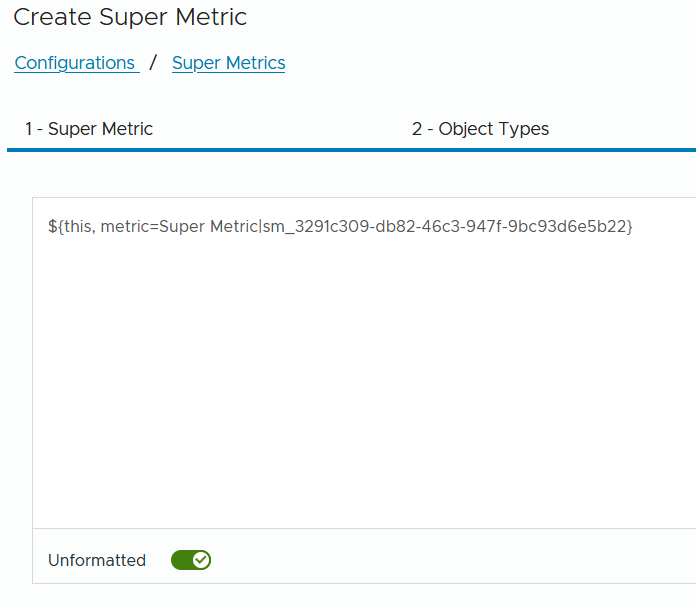Image resolution: width=696 pixels, height=609 pixels.
Task: Go to the Super Metrics breadcrumb link
Action: click(229, 63)
